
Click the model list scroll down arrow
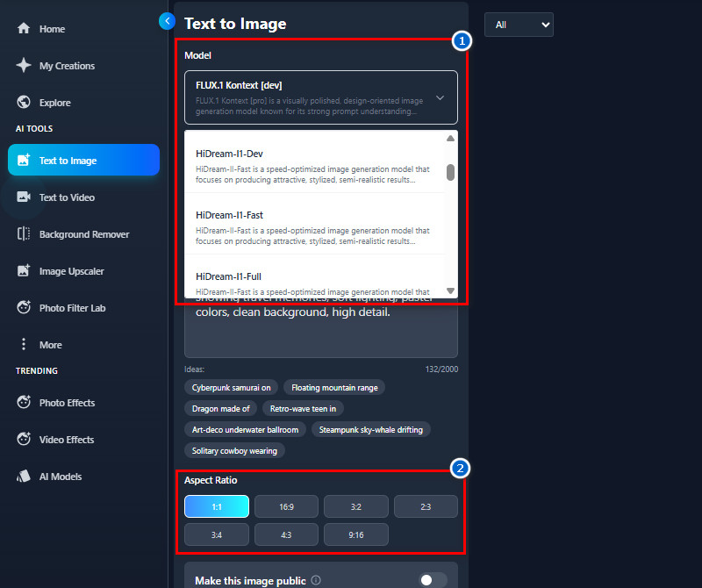[450, 291]
